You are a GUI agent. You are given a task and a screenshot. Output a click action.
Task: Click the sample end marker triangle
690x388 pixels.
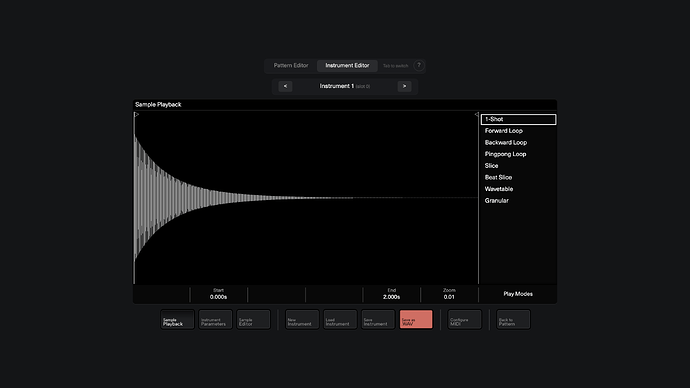click(x=476, y=114)
